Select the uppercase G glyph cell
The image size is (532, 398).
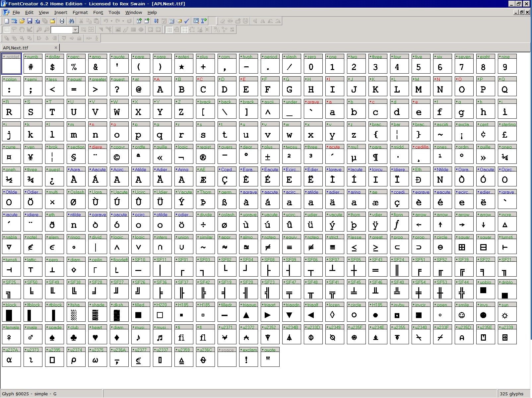[292, 86]
